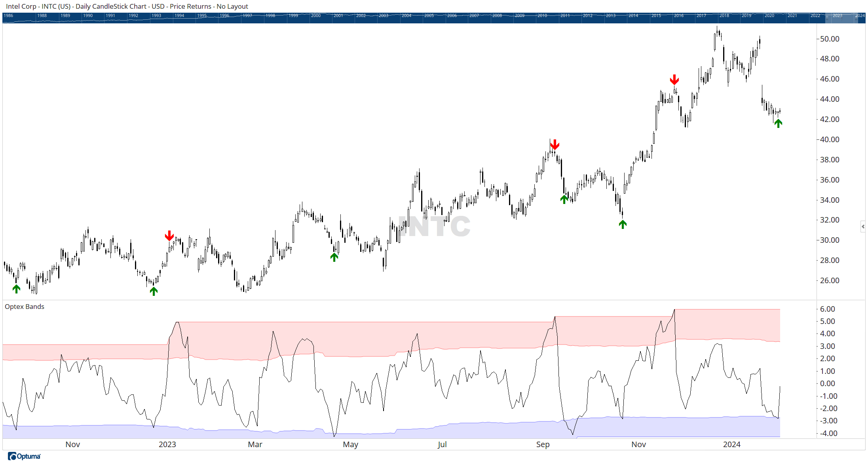Viewport: 868px width, 461px height.
Task: Click the highlighted 2023 range in the navigator
Action: coord(842,18)
